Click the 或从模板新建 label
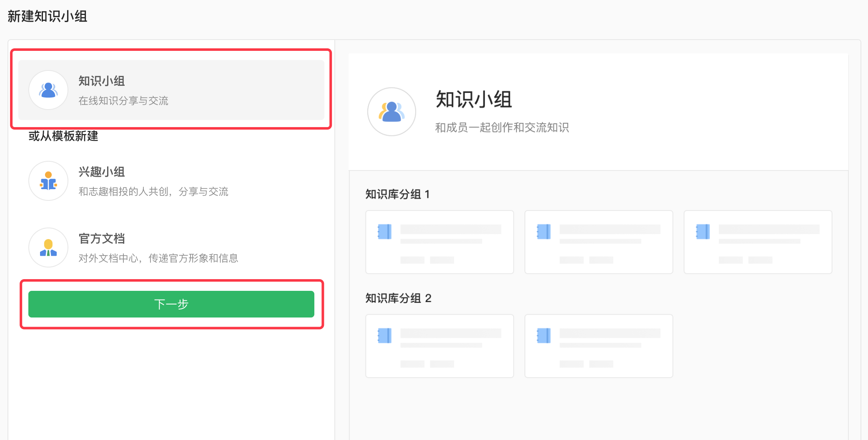 pos(63,136)
